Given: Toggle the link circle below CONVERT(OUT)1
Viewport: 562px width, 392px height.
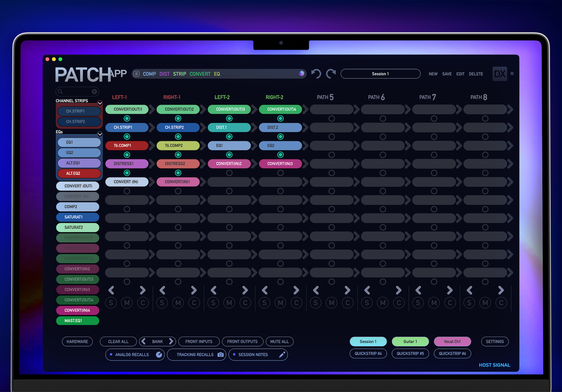Looking at the screenshot, I should [x=127, y=118].
